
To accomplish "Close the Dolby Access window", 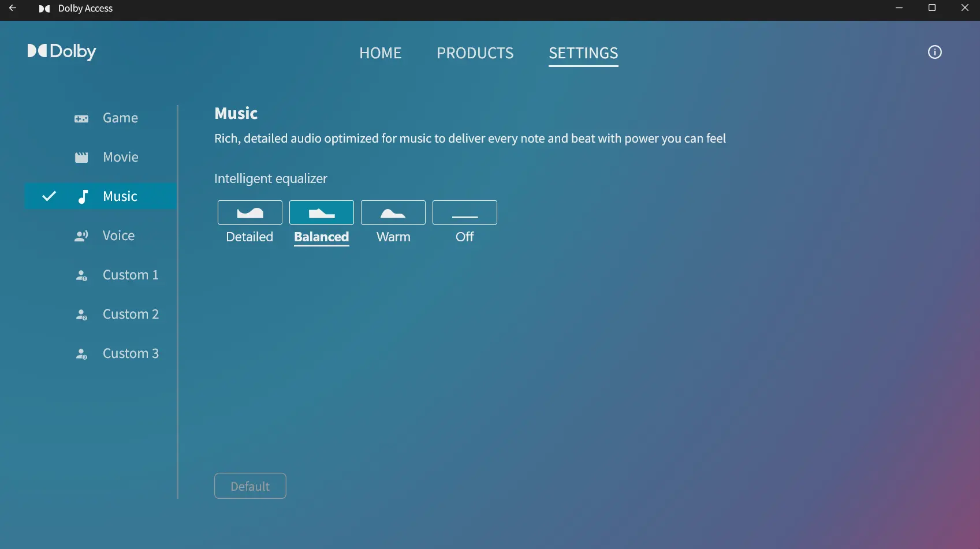I will (964, 8).
